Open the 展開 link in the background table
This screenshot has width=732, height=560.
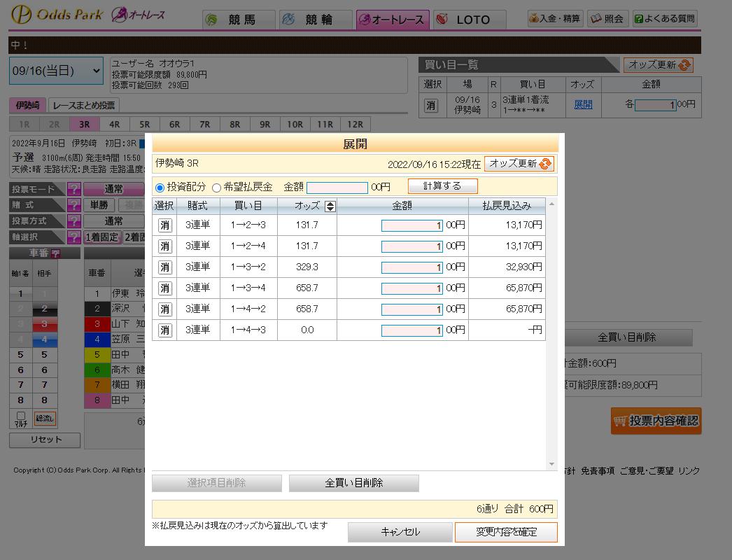583,104
